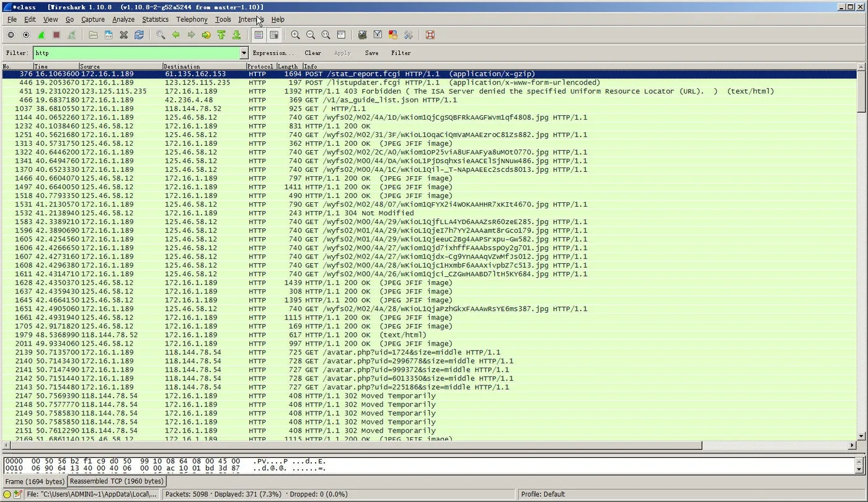Image resolution: width=868 pixels, height=502 pixels.
Task: Reset text to normal size
Action: click(325, 35)
